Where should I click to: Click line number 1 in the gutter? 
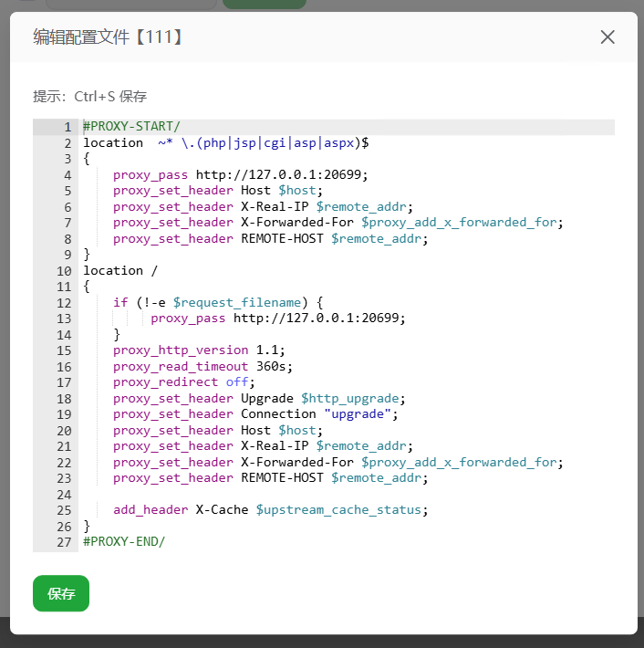(x=68, y=127)
